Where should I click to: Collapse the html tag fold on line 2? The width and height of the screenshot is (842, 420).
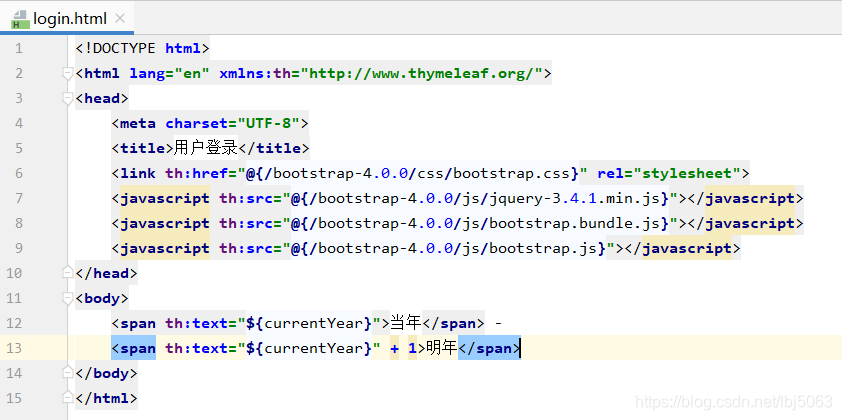pyautogui.click(x=68, y=73)
